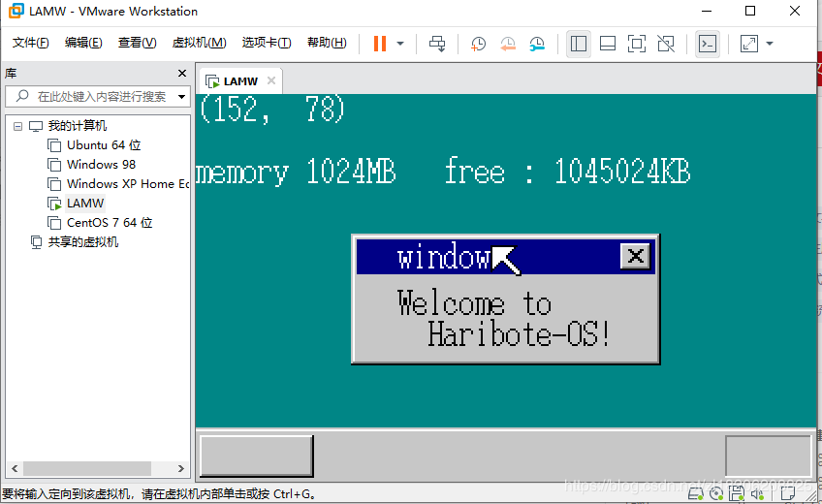This screenshot has height=504, width=822.
Task: Click the library search input field
Action: [97, 96]
